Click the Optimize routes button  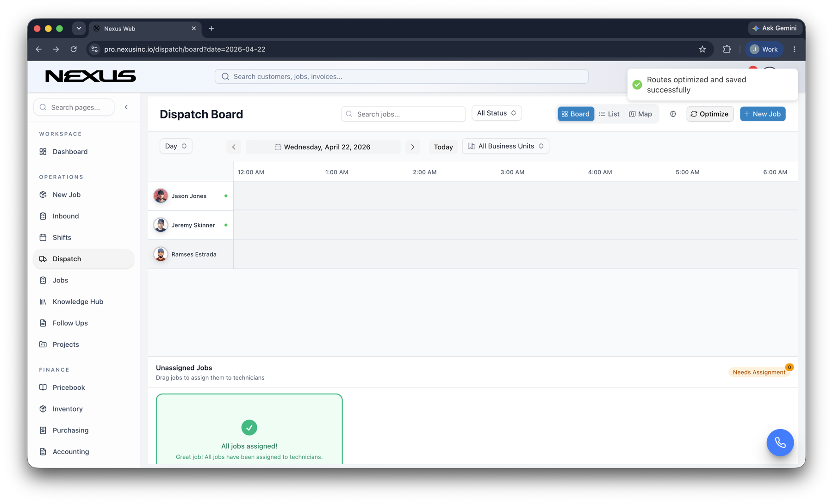710,114
